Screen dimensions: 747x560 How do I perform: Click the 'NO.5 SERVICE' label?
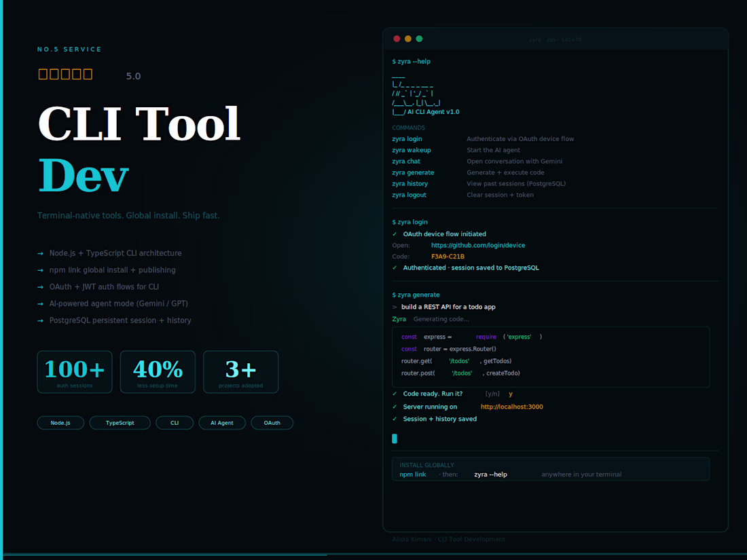tap(69, 50)
